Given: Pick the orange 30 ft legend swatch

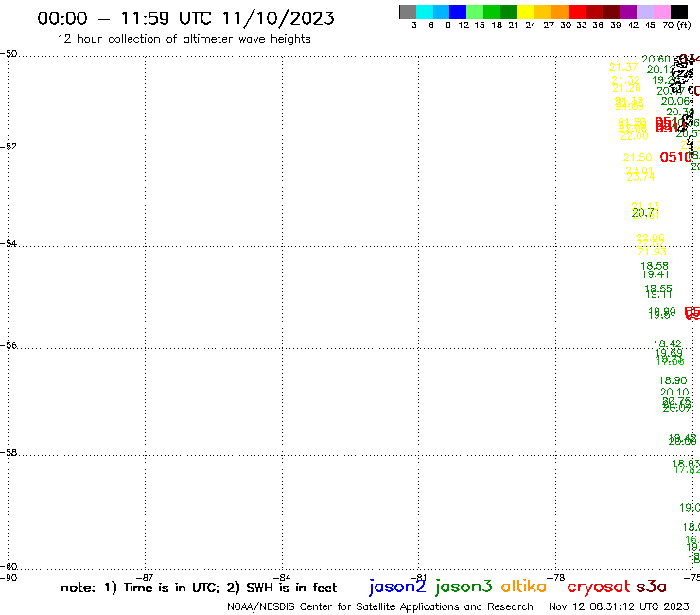Looking at the screenshot, I should pyautogui.click(x=560, y=11).
